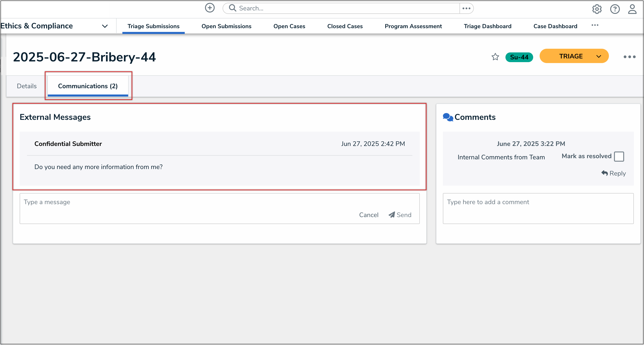This screenshot has height=345, width=644.
Task: Switch to the Details tab
Action: pyautogui.click(x=27, y=86)
